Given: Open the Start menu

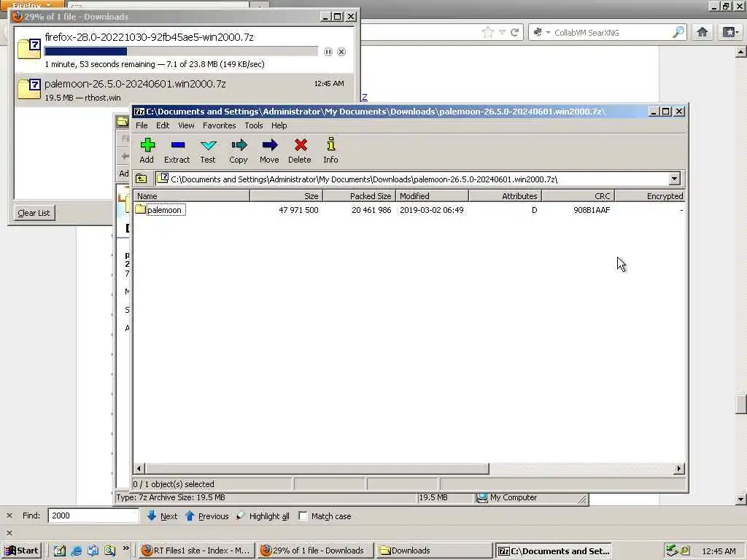Looking at the screenshot, I should coord(21,551).
